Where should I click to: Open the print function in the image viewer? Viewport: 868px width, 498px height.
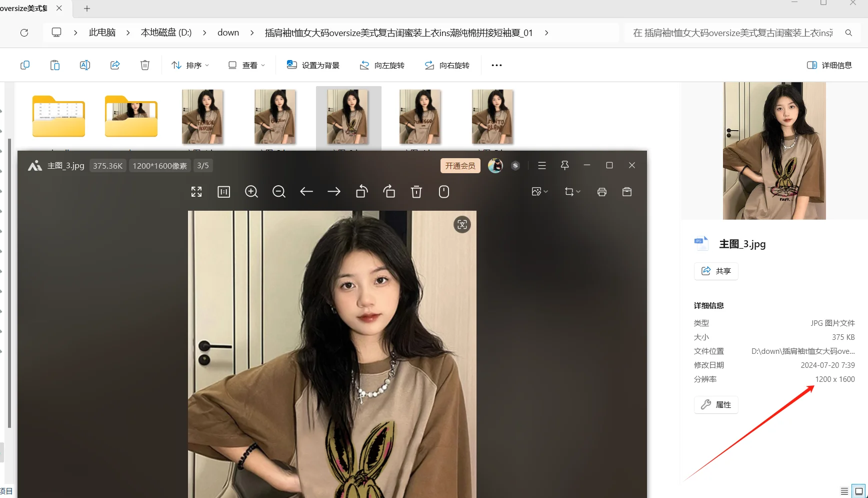tap(602, 192)
